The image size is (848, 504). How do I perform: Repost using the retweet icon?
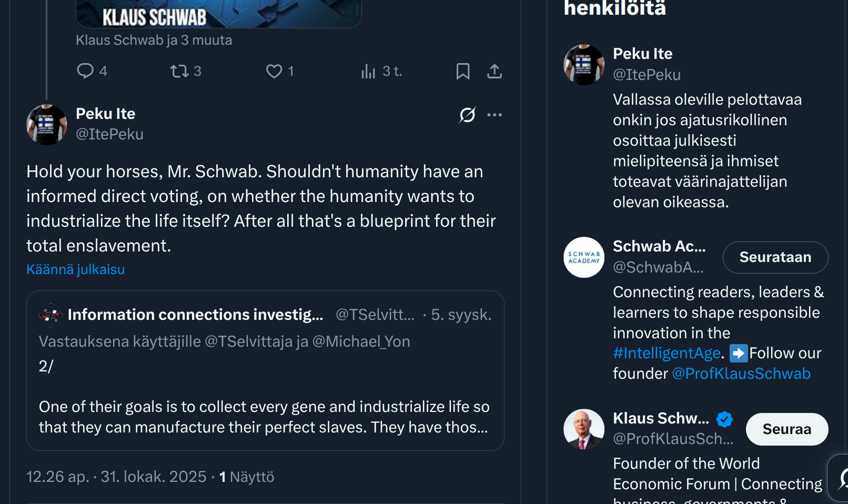click(x=179, y=71)
